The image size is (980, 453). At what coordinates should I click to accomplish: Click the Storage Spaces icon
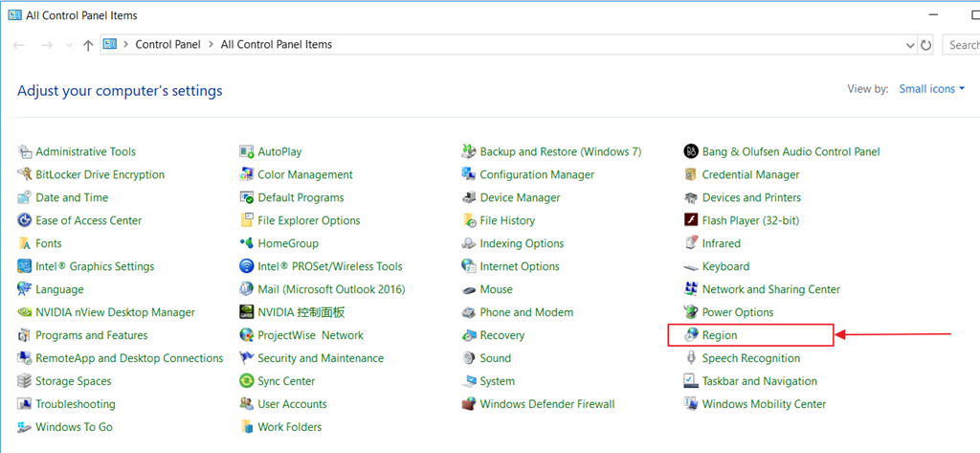[x=24, y=381]
